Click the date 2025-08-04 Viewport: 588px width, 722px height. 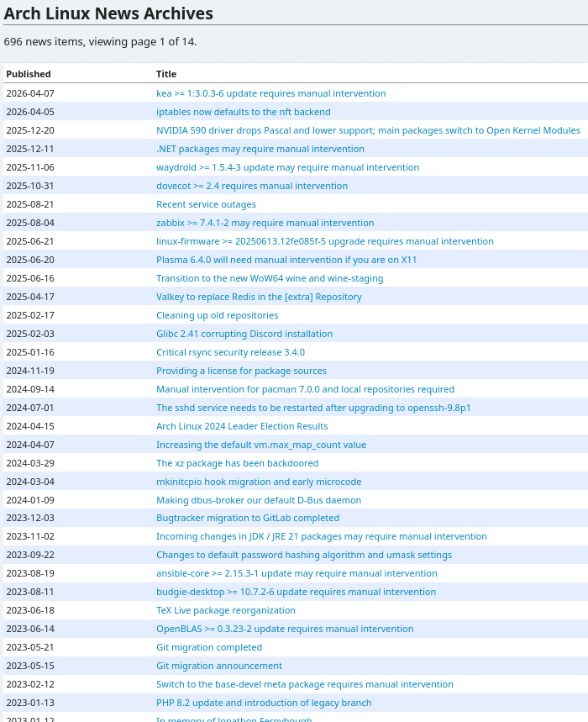pyautogui.click(x=30, y=223)
